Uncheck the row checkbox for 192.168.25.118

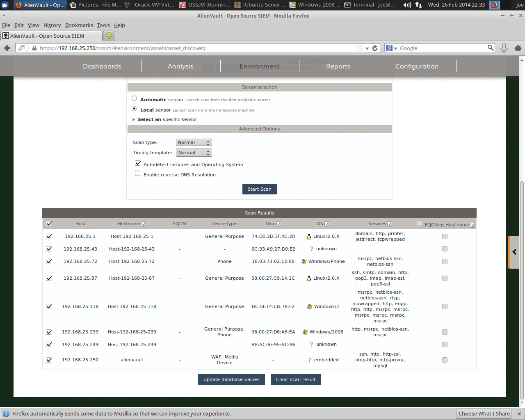(x=49, y=306)
